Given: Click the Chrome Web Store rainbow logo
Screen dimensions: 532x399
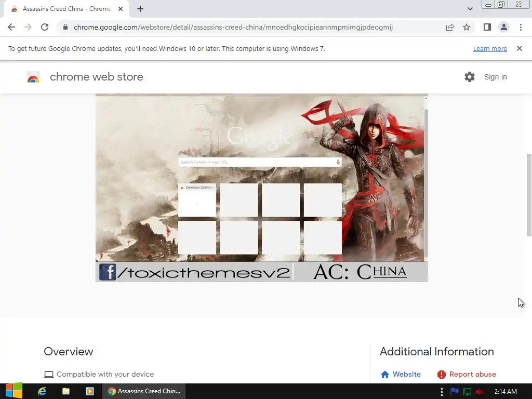Looking at the screenshot, I should coord(33,77).
